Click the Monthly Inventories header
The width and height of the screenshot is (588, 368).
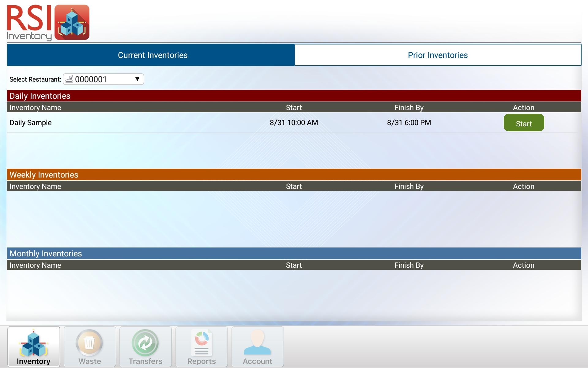[294, 253]
